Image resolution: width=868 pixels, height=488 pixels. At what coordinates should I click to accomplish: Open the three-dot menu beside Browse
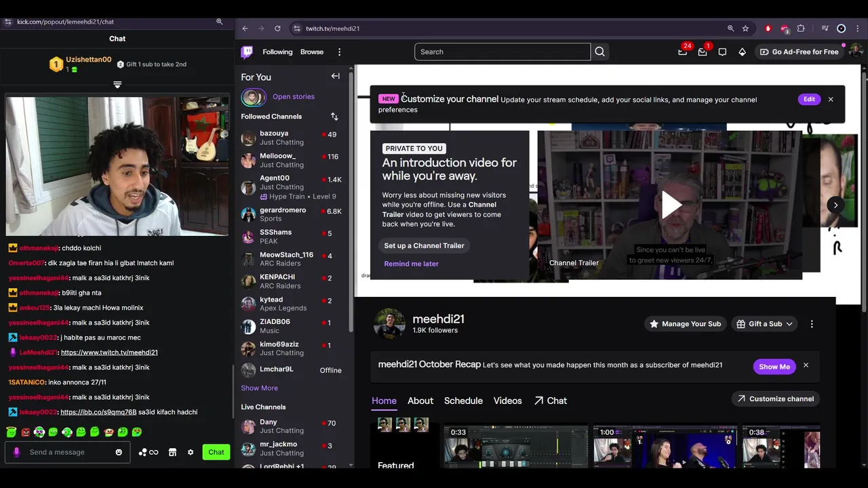(x=339, y=52)
